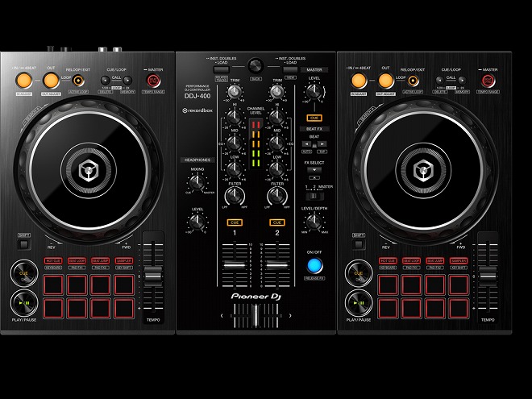
Task: Toggle the right deck SHIFT button
Action: [x=358, y=244]
